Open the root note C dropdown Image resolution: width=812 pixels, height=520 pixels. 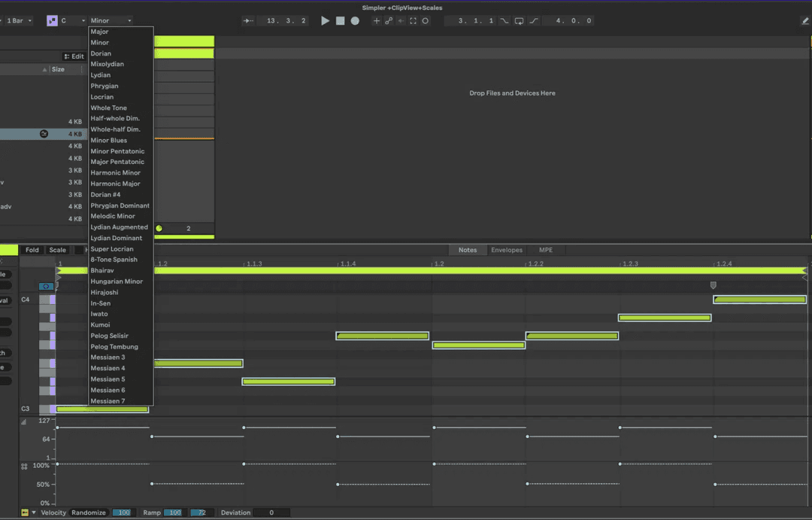[72, 21]
